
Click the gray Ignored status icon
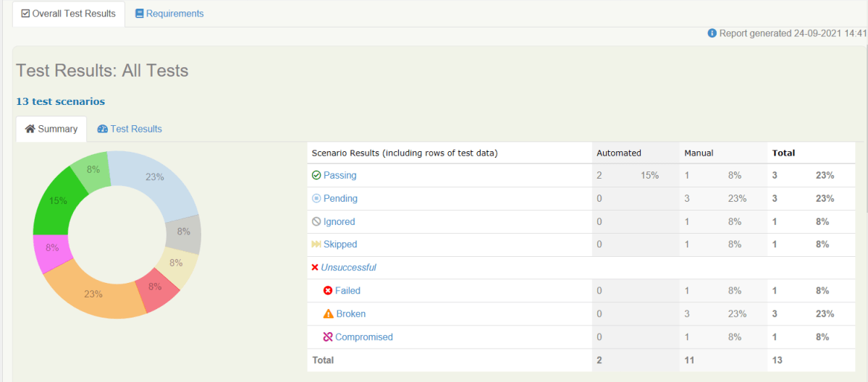click(316, 221)
